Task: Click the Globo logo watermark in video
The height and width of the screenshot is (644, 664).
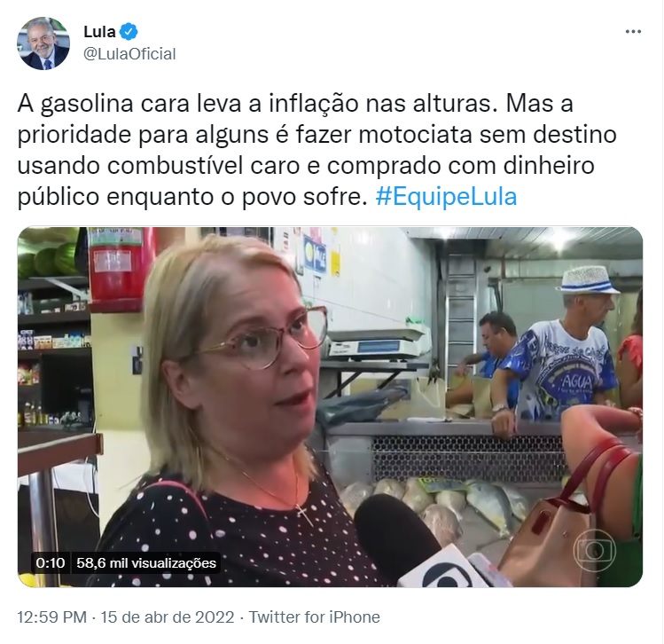Action: [594, 550]
